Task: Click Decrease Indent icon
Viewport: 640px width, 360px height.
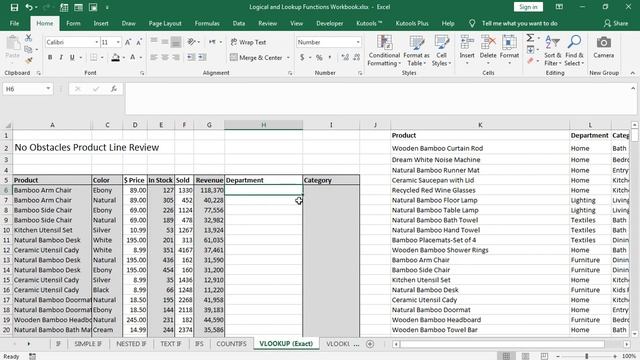Action: [x=191, y=58]
